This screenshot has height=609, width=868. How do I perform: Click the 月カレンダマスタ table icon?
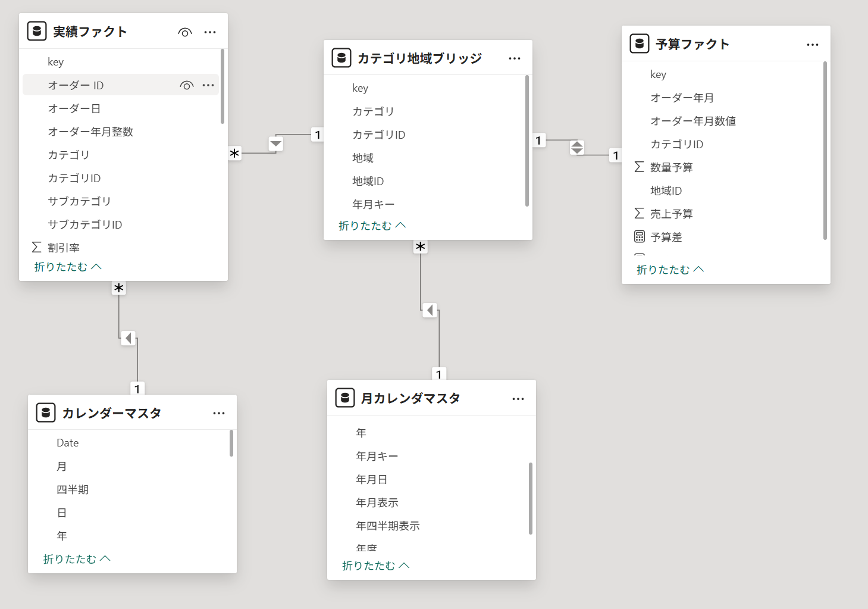(x=345, y=398)
